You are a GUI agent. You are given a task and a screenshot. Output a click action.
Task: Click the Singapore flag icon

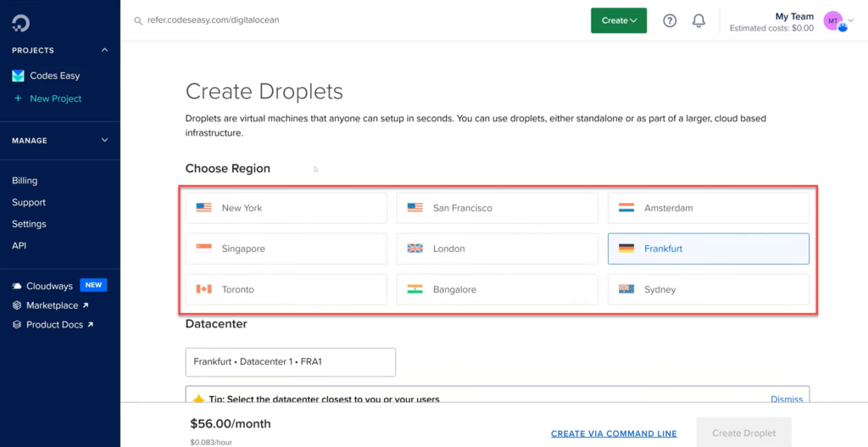203,249
